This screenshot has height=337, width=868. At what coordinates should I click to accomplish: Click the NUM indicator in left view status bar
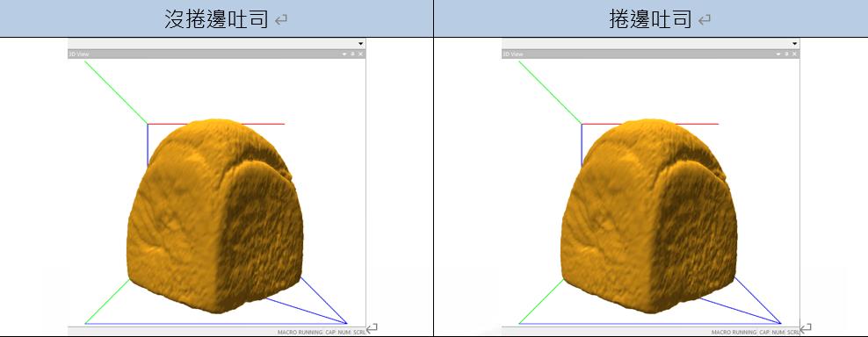tap(344, 333)
